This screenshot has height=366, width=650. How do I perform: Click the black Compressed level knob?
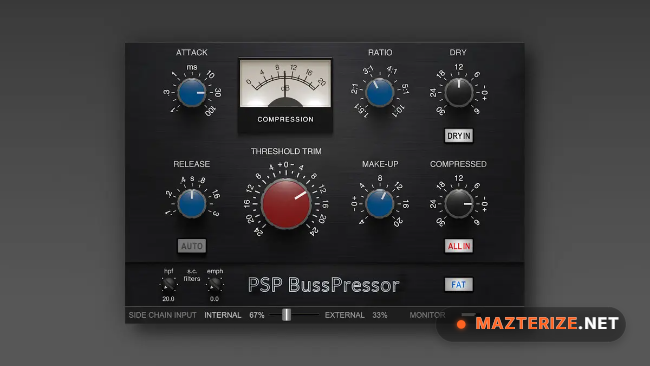pyautogui.click(x=458, y=204)
